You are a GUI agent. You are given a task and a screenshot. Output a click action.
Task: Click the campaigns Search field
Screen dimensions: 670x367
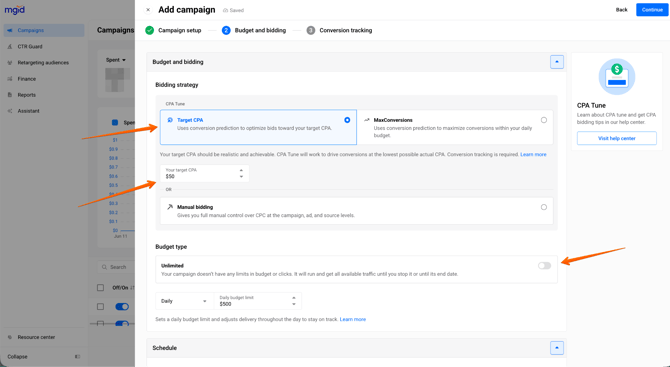116,267
